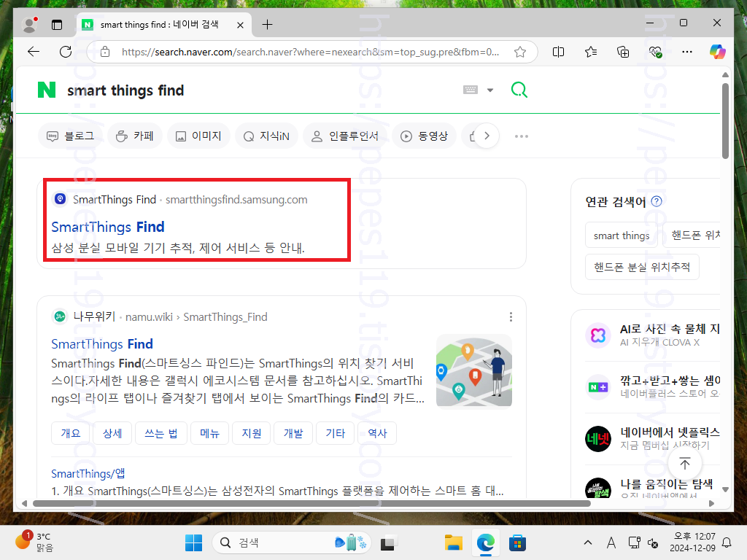747x560 pixels.
Task: Open more search options ellipsis
Action: click(x=521, y=136)
